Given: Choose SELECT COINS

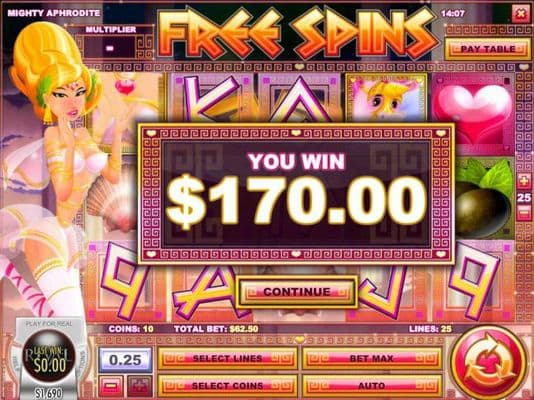Looking at the screenshot, I should point(227,386).
